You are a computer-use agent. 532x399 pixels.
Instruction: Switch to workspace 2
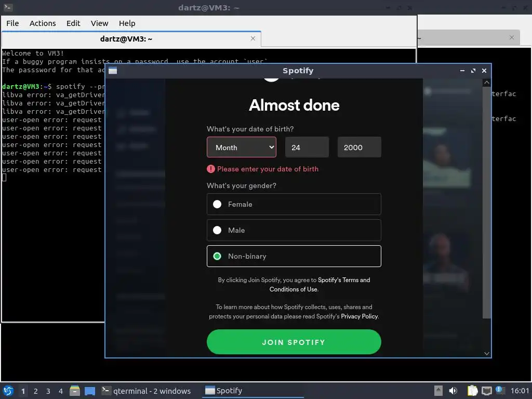[x=36, y=391]
